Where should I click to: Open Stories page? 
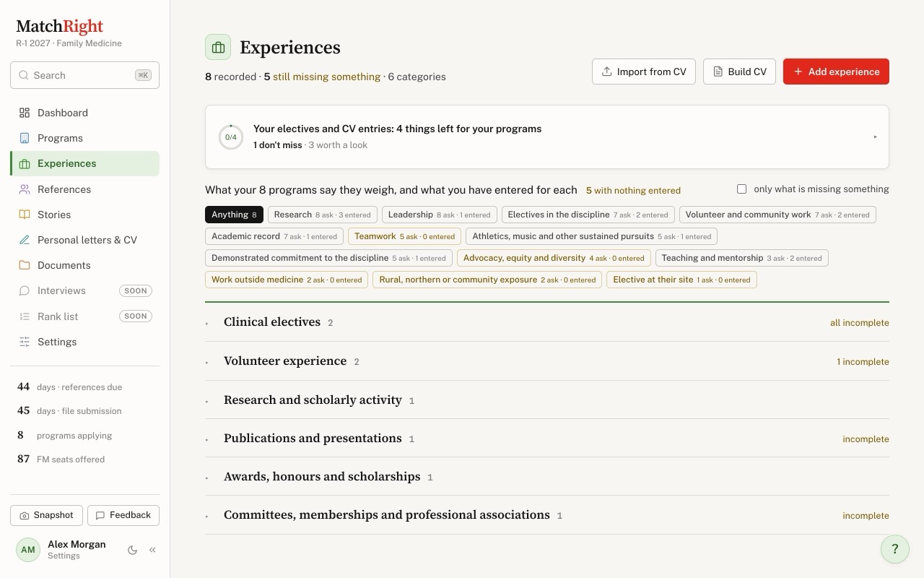(x=84, y=215)
